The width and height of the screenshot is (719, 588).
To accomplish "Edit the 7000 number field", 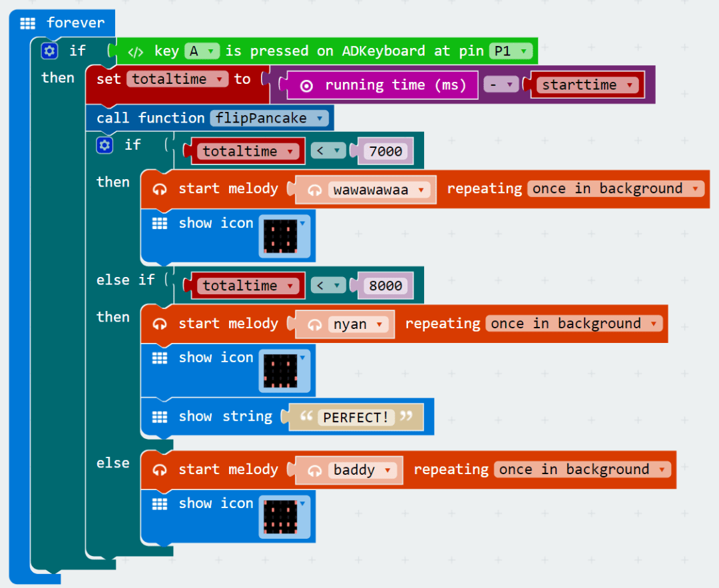I will (x=385, y=151).
